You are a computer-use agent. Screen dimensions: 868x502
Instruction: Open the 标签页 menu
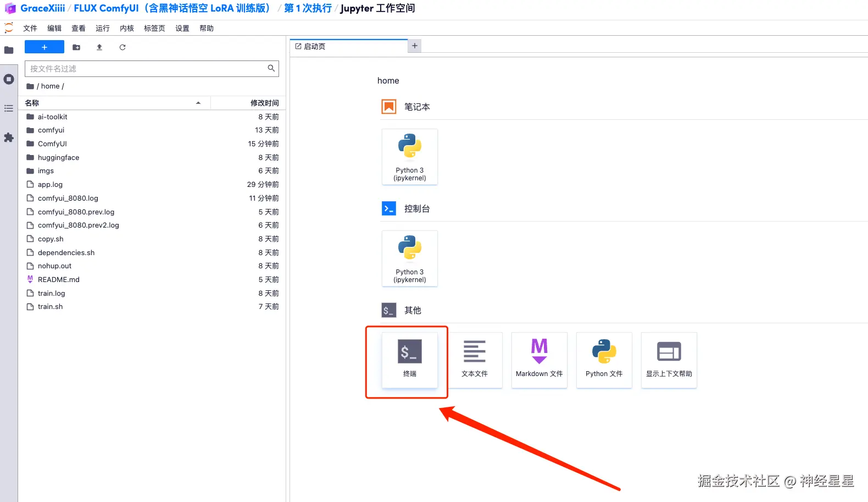154,29
